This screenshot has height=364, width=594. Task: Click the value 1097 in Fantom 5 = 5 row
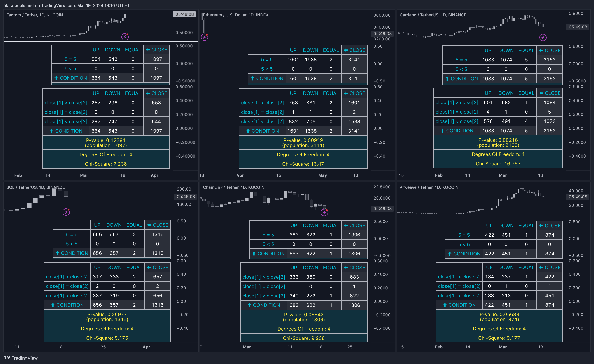[x=156, y=59]
